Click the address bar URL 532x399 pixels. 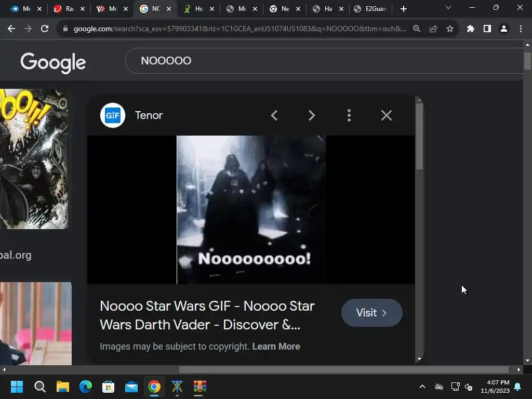pos(240,29)
